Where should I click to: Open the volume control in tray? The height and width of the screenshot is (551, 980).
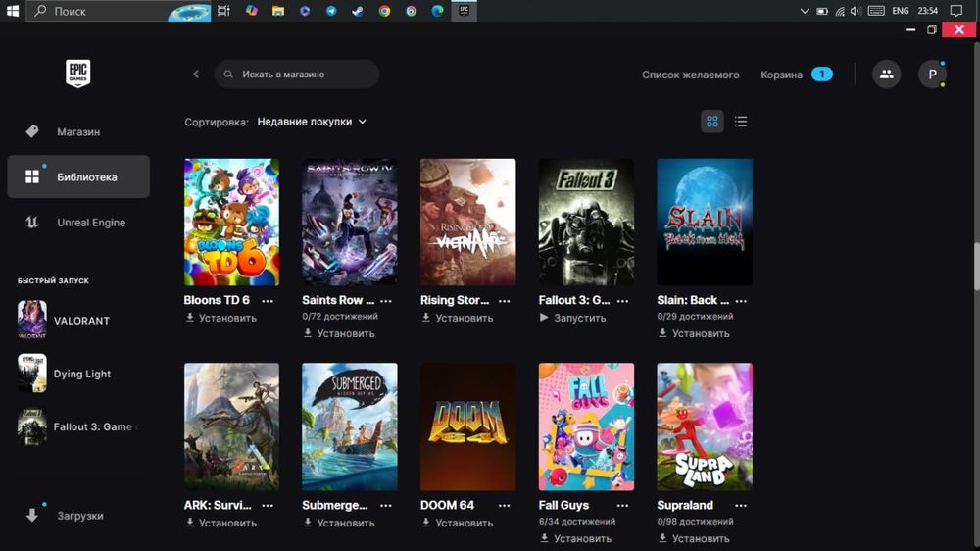click(856, 11)
